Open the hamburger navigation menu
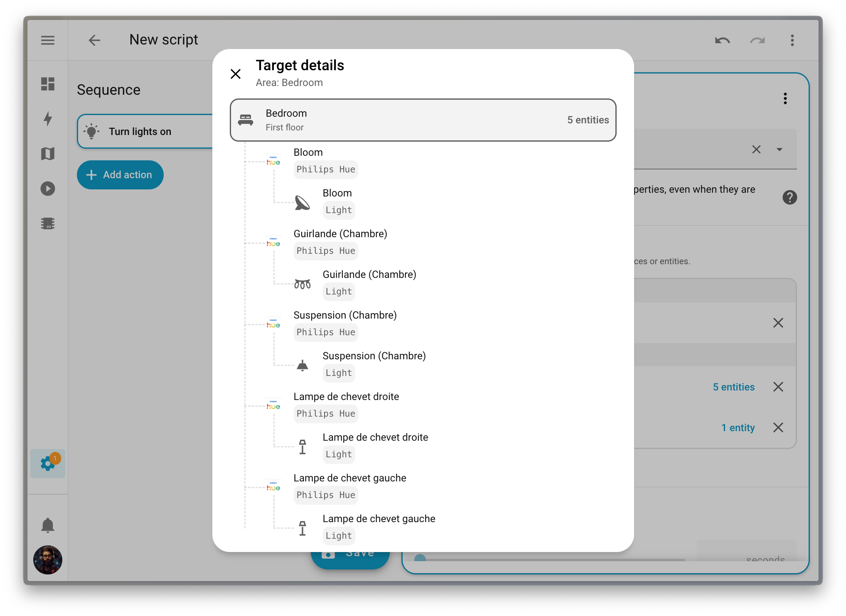846x616 pixels. 48,40
